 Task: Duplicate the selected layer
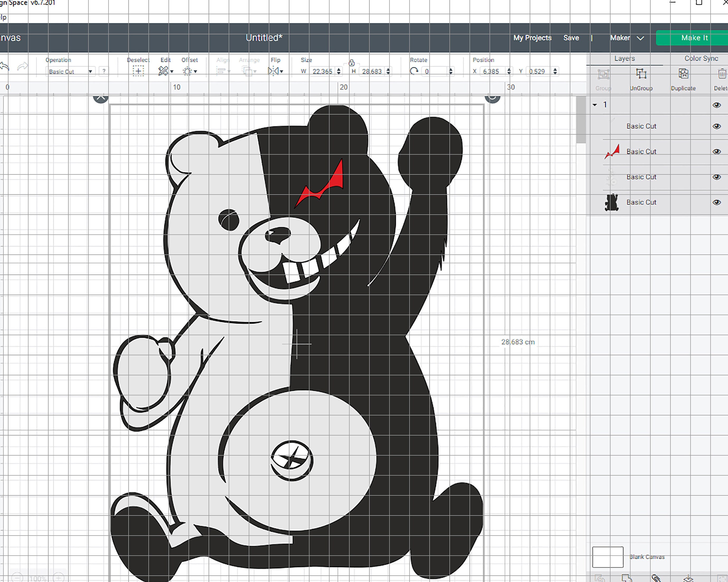pyautogui.click(x=683, y=74)
